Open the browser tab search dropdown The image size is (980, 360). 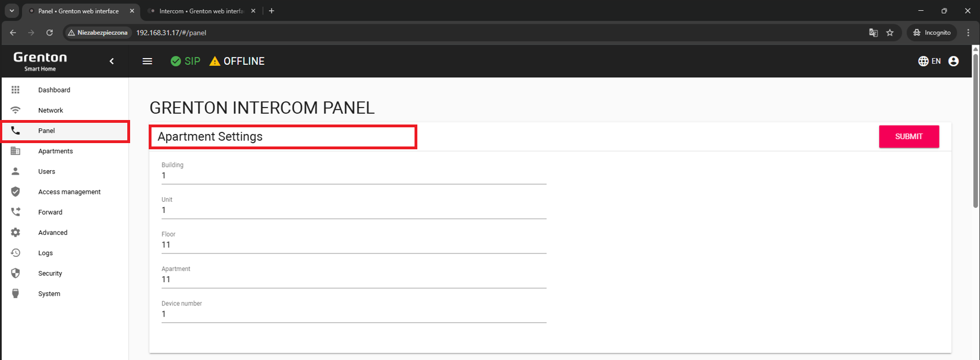(x=11, y=11)
